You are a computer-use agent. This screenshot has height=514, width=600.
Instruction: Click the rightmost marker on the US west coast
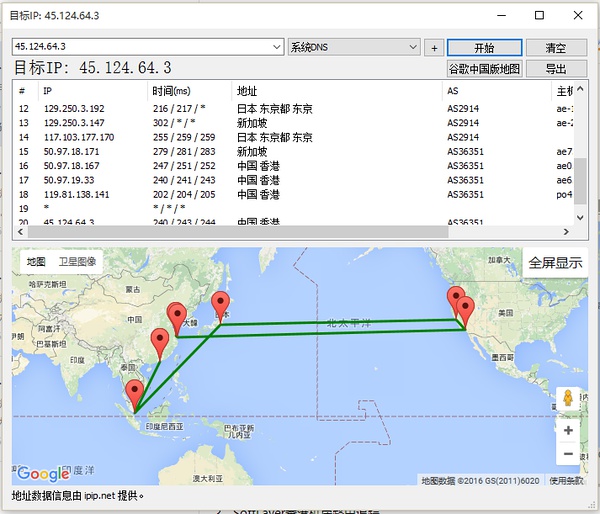coord(465,309)
